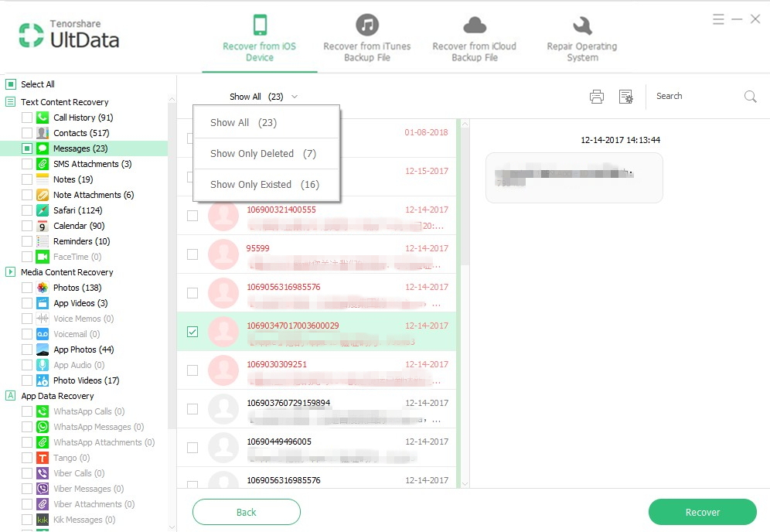Viewport: 770px width, 532px height.
Task: Click the Back button
Action: coord(247,512)
